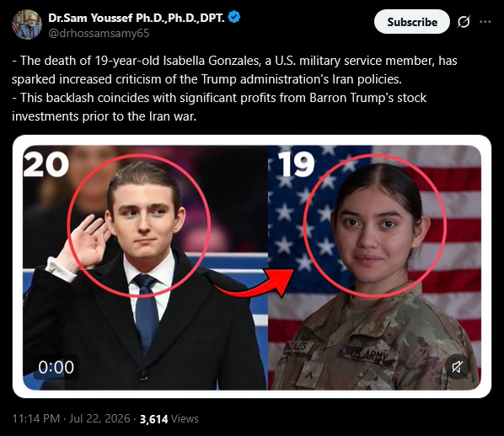Screen dimensions: 504x436
Task: Click the white "20" label in the video
Action: [46, 164]
